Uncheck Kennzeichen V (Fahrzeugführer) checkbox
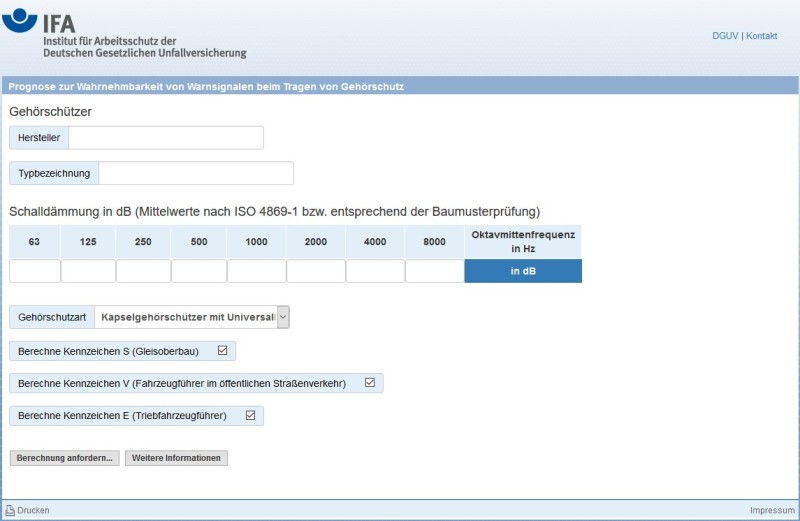Screen dimensions: 800x521 pos(370,383)
